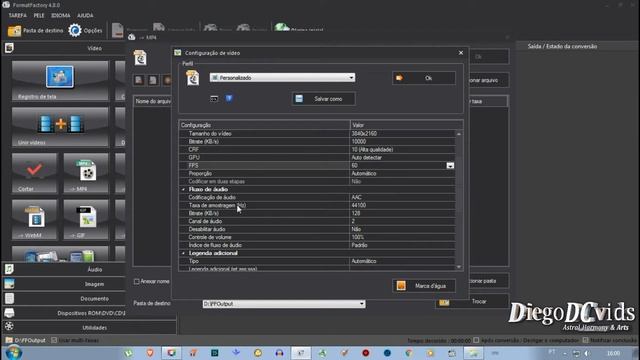Toggle Usar multi-tarefas checkbox
The width and height of the screenshot is (640, 360).
54,340
